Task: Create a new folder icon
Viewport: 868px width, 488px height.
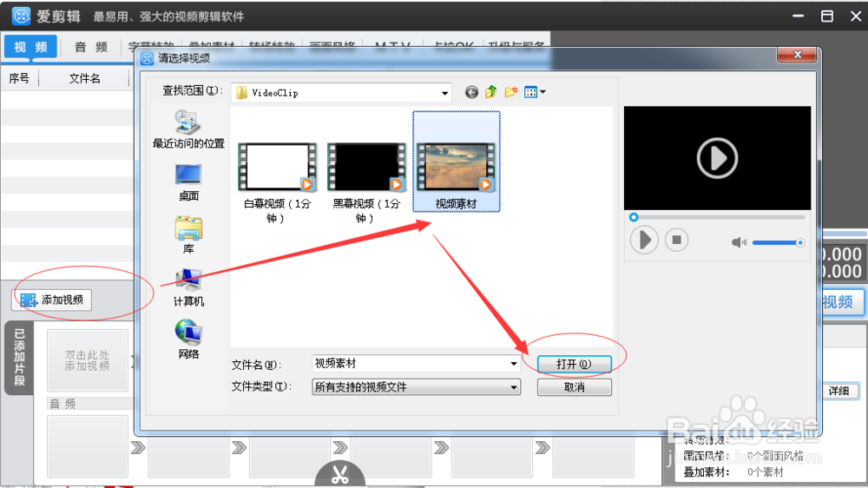Action: point(510,92)
